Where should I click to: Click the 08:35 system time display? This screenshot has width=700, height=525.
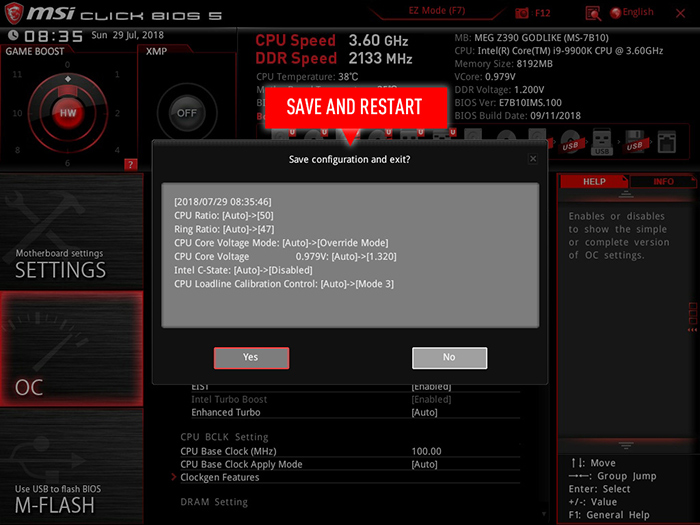54,36
